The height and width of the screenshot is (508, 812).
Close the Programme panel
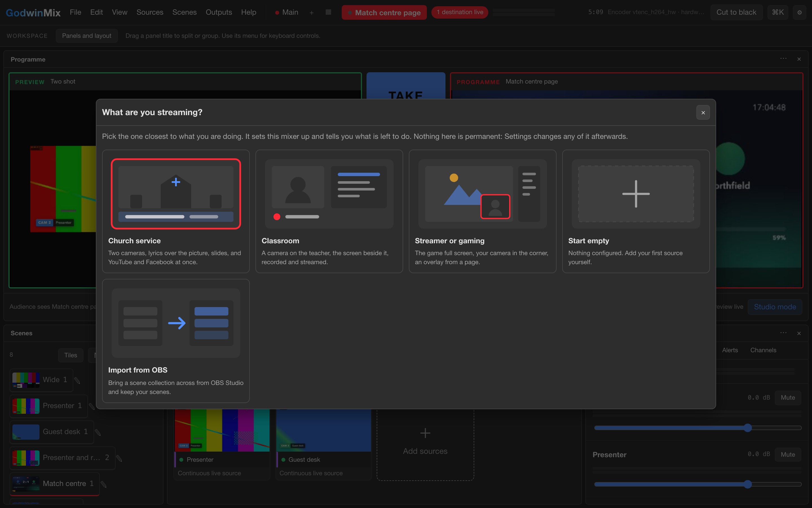(799, 59)
